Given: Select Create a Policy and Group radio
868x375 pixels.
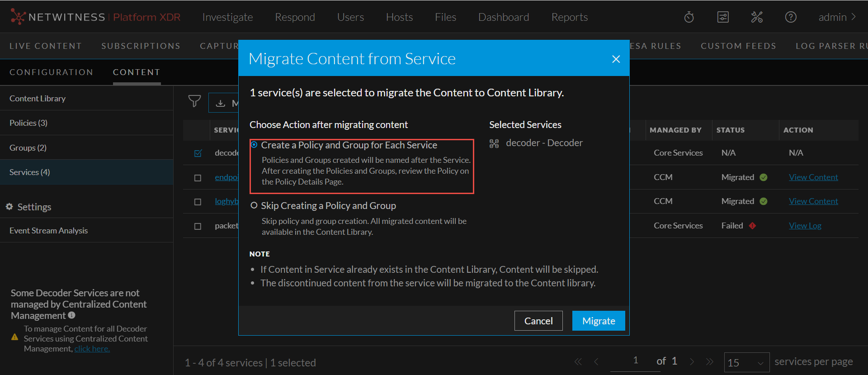Looking at the screenshot, I should pyautogui.click(x=255, y=145).
